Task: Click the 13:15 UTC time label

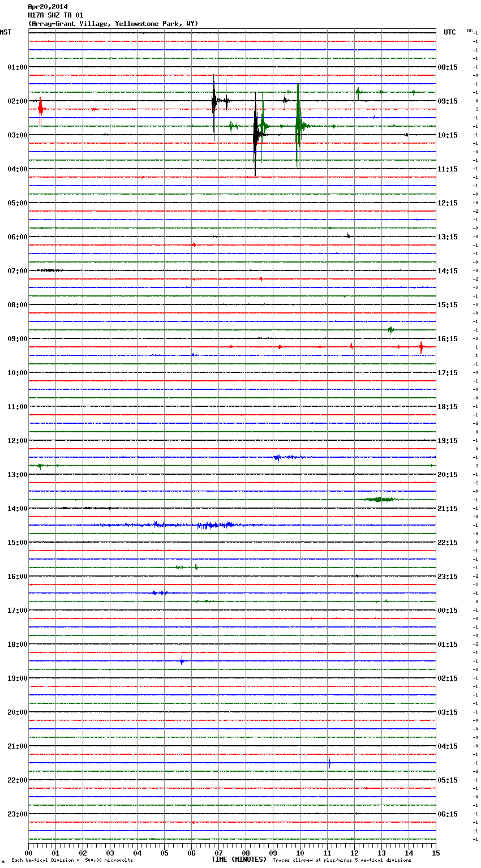Action: tap(448, 237)
